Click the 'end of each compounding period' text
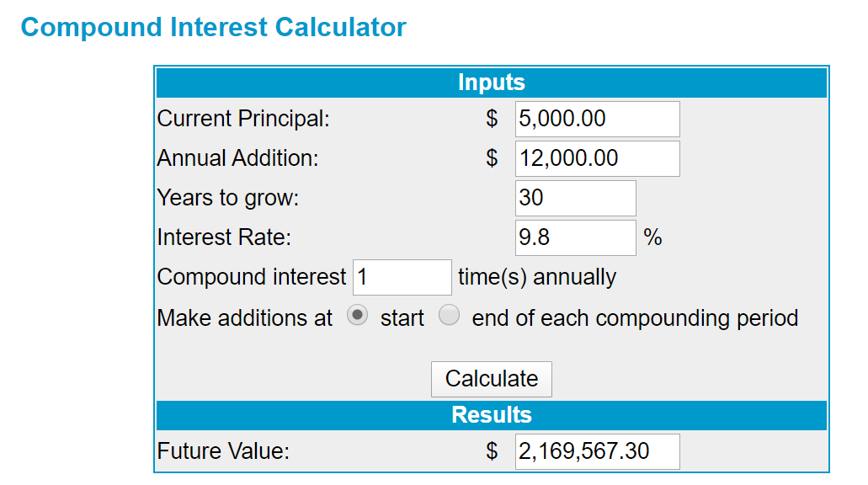 pyautogui.click(x=635, y=318)
